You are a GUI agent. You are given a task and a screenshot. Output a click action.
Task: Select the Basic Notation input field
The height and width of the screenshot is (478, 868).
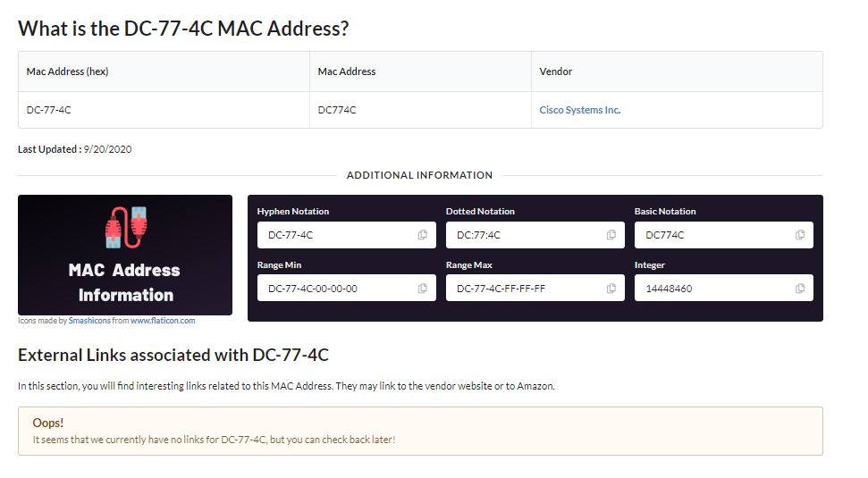coord(712,235)
